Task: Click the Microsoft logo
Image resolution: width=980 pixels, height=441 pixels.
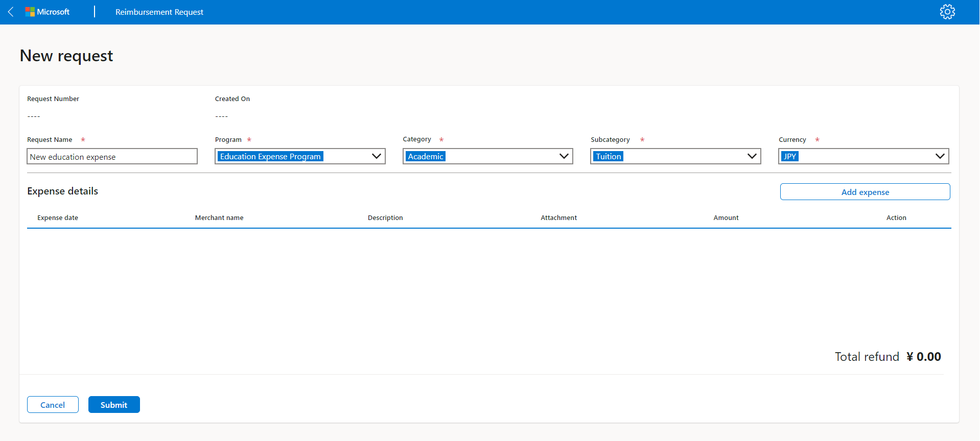Action: (x=48, y=12)
